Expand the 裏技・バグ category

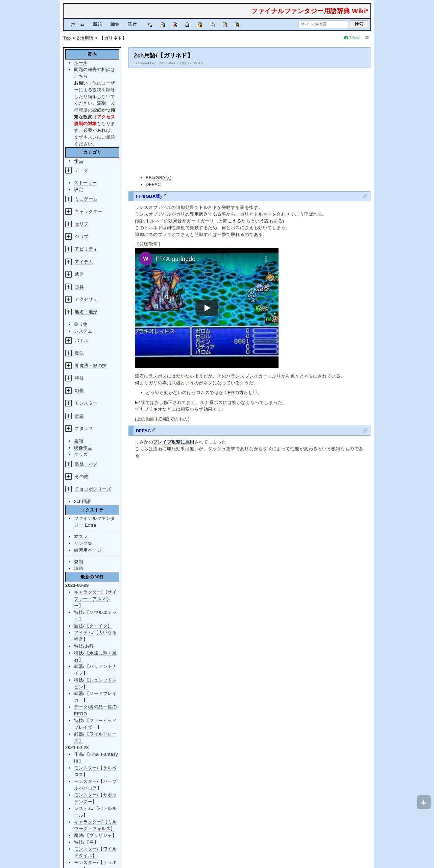coord(69,464)
